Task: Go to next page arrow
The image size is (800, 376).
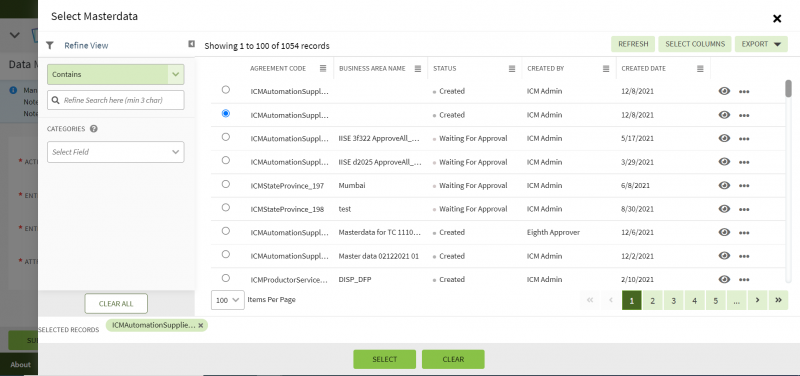Action: click(757, 300)
